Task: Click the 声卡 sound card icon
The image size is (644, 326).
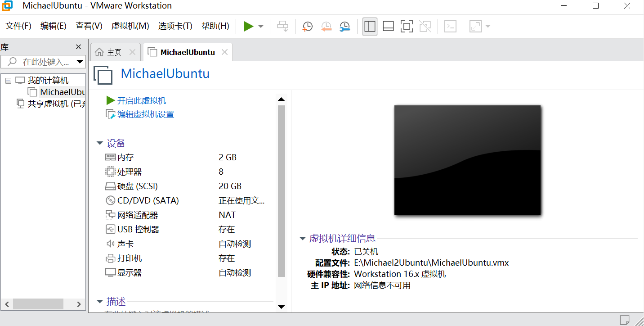Action: click(x=110, y=244)
